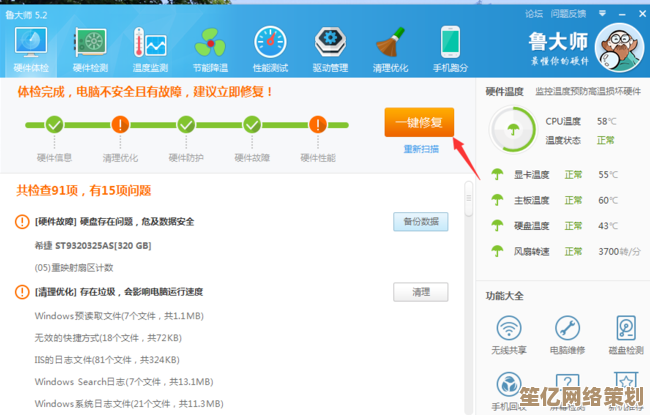Open the 论坛 forum link
The width and height of the screenshot is (650, 415).
coord(534,13)
